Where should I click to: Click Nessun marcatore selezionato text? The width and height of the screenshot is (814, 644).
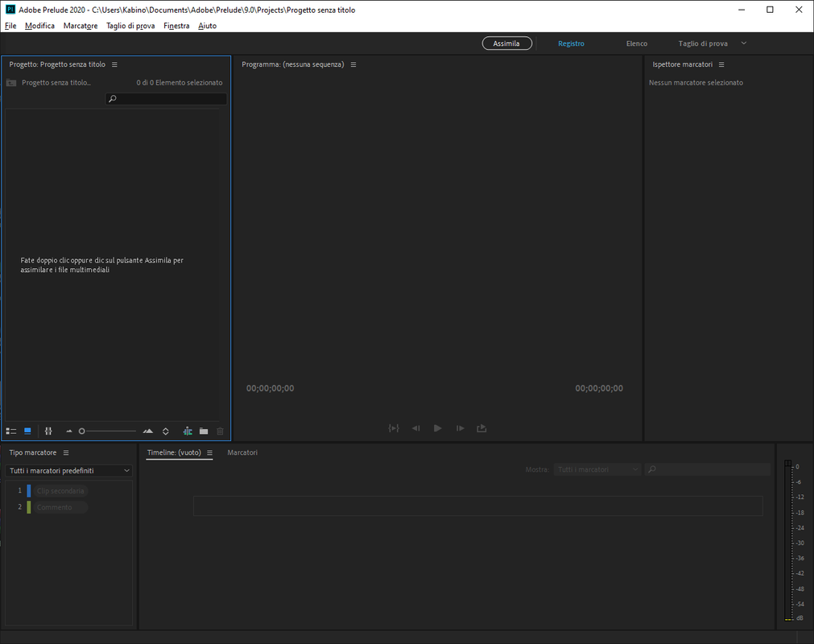click(x=696, y=82)
